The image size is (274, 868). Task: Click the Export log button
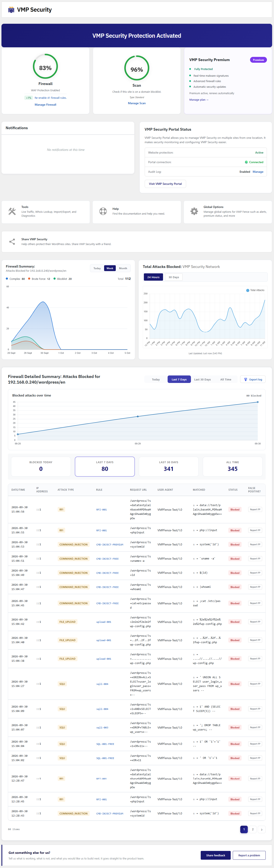point(253,379)
